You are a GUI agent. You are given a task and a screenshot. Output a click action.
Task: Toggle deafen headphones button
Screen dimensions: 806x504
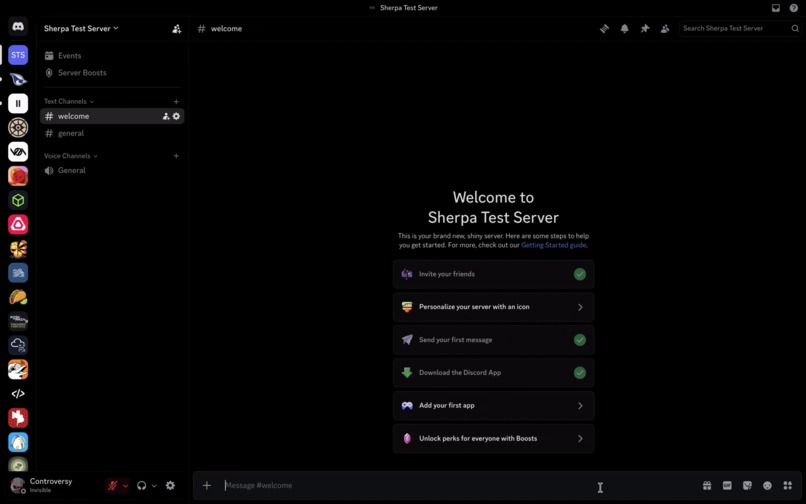(x=141, y=485)
